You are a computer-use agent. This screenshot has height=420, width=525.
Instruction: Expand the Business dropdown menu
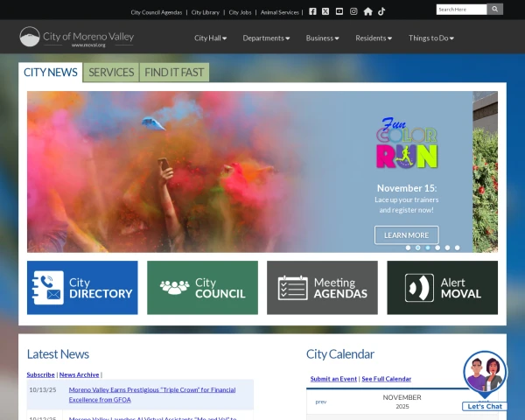click(322, 38)
